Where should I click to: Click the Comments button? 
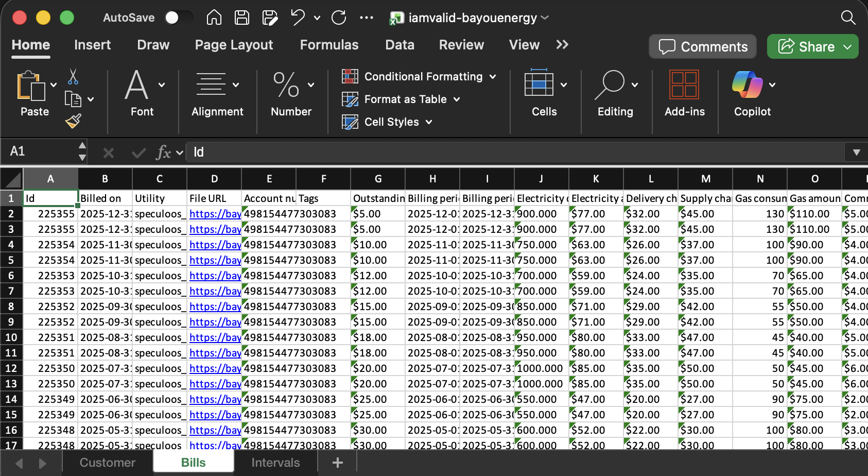[x=702, y=47]
